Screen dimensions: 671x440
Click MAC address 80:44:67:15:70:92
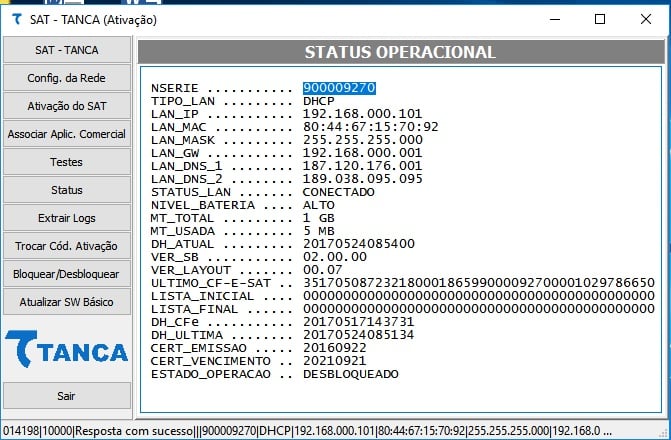tap(371, 127)
